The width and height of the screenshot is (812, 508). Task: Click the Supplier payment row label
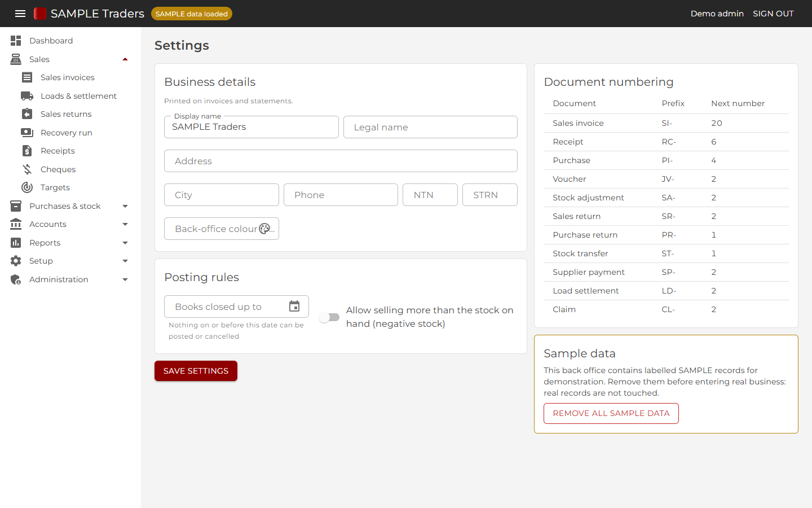tap(589, 272)
